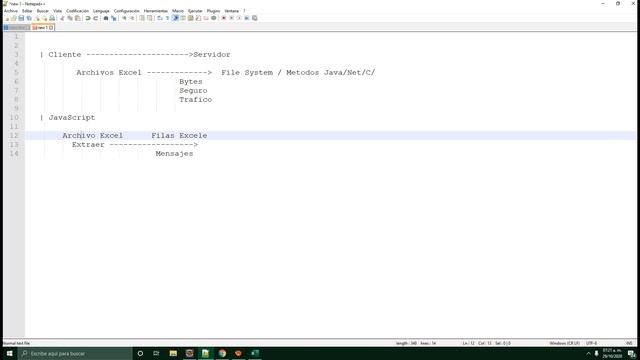This screenshot has width=640, height=360.
Task: Click the Close All toolbar icon
Action: pos(44,18)
